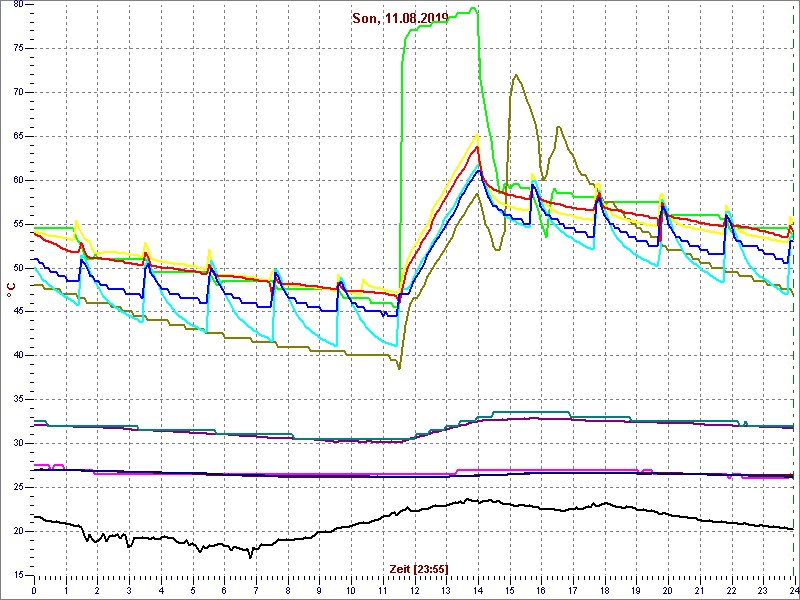Click hour 2 on the time axis
Image resolution: width=800 pixels, height=600 pixels.
pyautogui.click(x=97, y=591)
